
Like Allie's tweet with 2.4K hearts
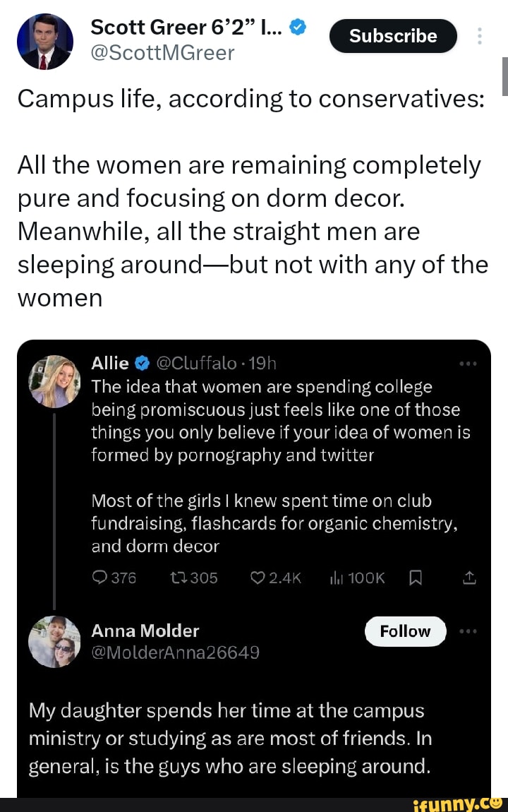[259, 578]
